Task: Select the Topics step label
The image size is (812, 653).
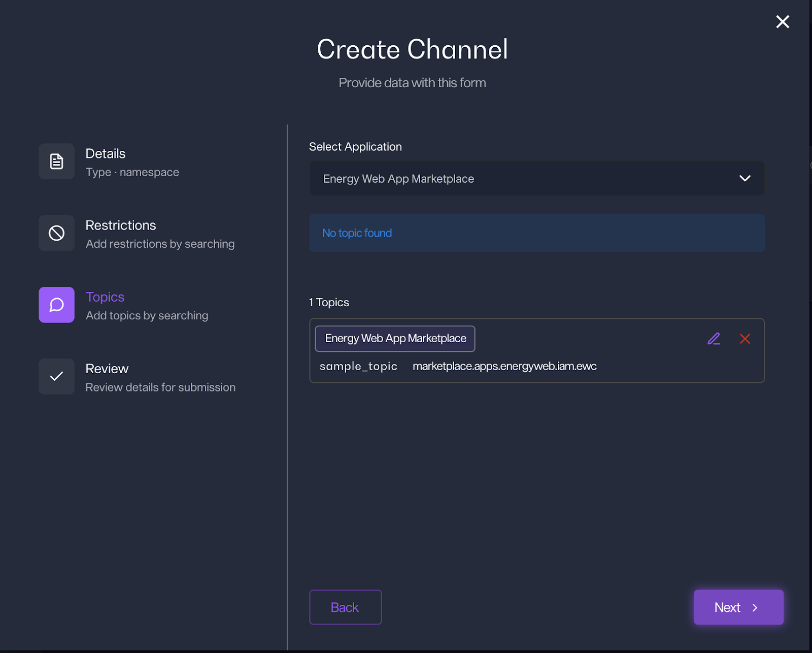Action: 105,297
